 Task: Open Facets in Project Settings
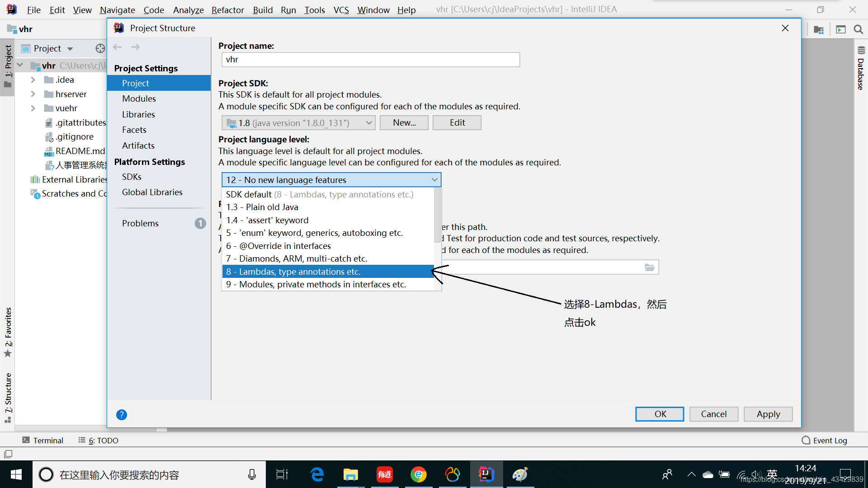pos(159,130)
